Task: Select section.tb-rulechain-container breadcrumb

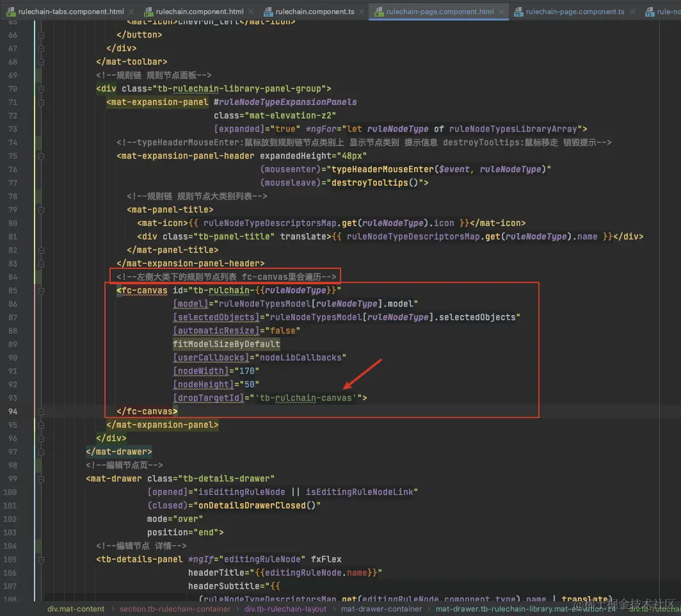Action: 175,609
